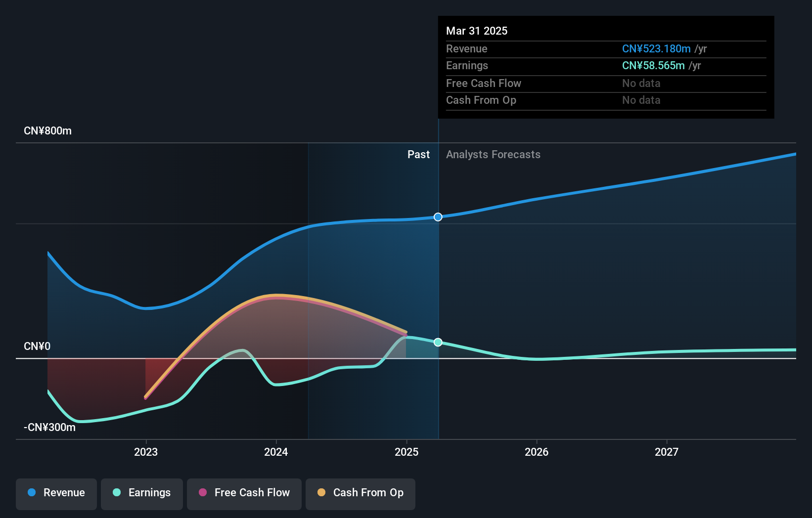The height and width of the screenshot is (518, 812).
Task: Click the Free Cash Flow tooltip row label
Action: click(x=484, y=84)
